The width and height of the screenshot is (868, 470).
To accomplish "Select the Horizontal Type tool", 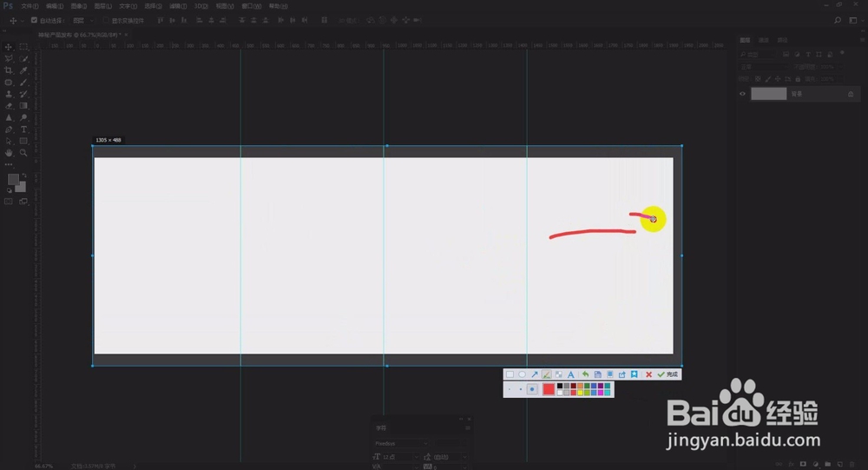I will coord(23,129).
